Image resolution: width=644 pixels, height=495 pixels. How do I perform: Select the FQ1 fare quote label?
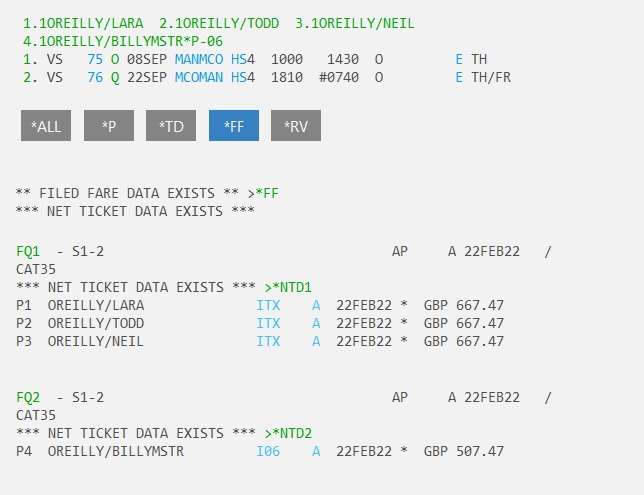28,251
